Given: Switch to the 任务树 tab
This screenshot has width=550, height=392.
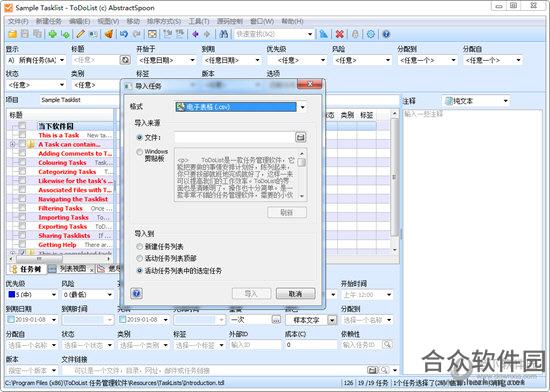Looking at the screenshot, I should tap(27, 269).
